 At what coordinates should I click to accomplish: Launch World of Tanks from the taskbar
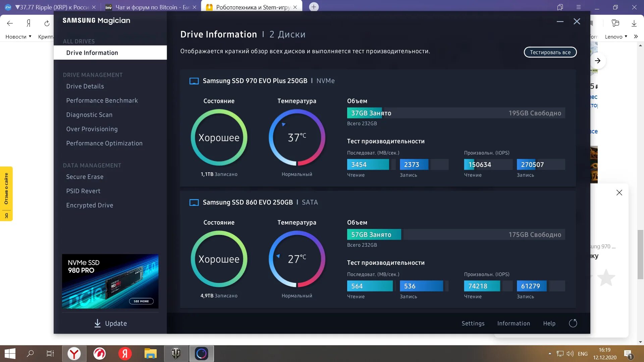pos(176,353)
